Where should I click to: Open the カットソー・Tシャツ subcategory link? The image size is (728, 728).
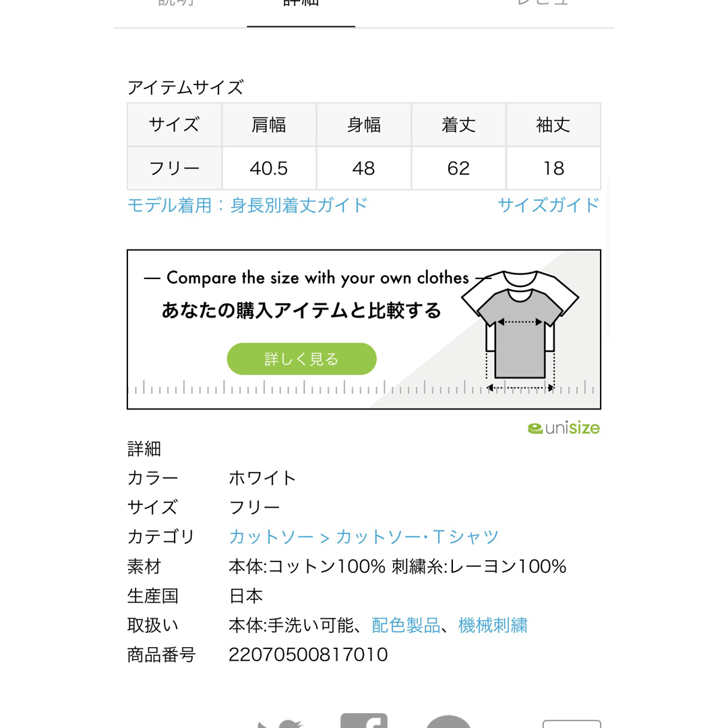coord(417,537)
